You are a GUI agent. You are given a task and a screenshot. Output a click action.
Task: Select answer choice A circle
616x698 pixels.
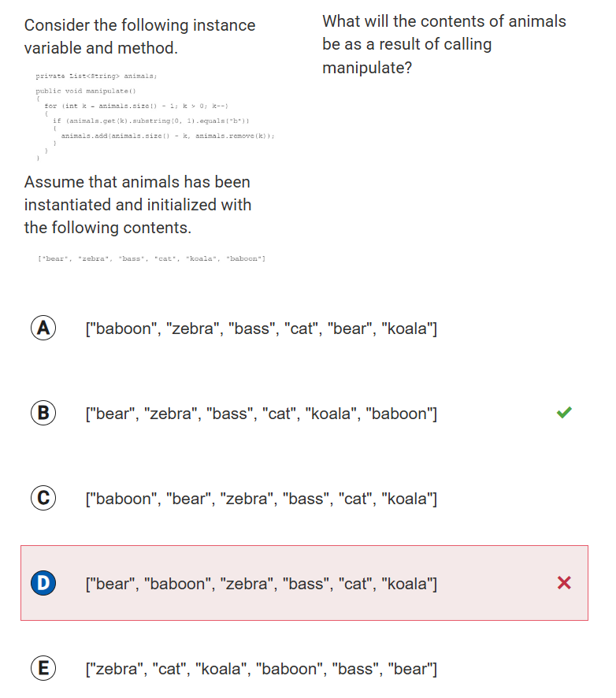pos(43,329)
